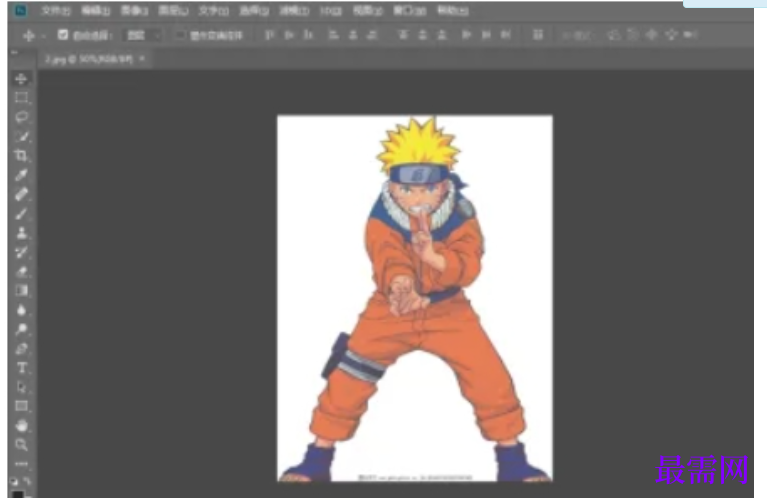Select the Clone Stamp tool
767x501 pixels.
pos(21,232)
